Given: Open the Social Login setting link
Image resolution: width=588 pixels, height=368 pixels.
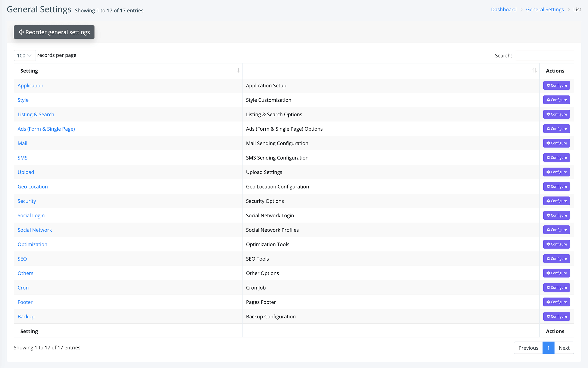Looking at the screenshot, I should pyautogui.click(x=31, y=216).
